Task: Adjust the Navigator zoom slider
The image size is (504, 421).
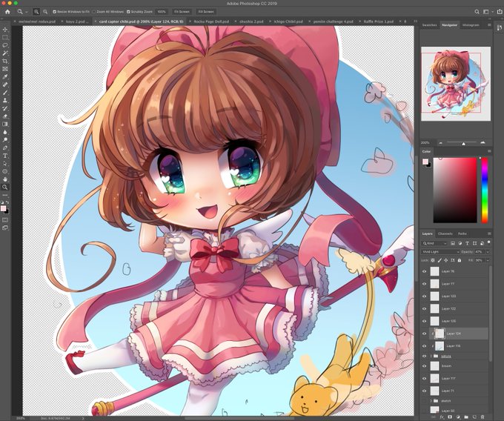Action: (x=463, y=143)
